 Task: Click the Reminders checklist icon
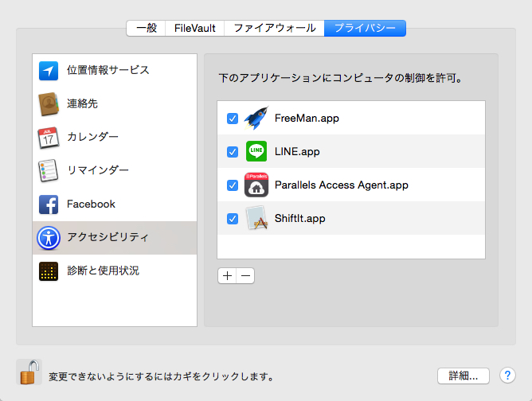(x=49, y=170)
